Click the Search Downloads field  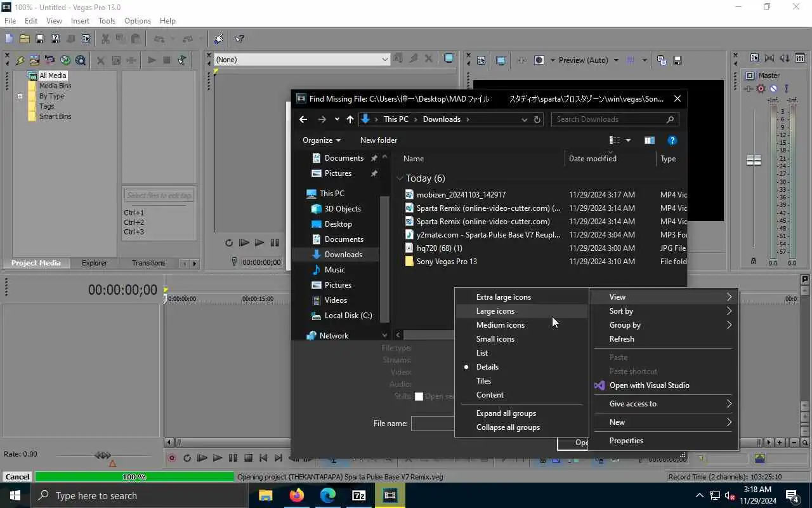coord(615,119)
